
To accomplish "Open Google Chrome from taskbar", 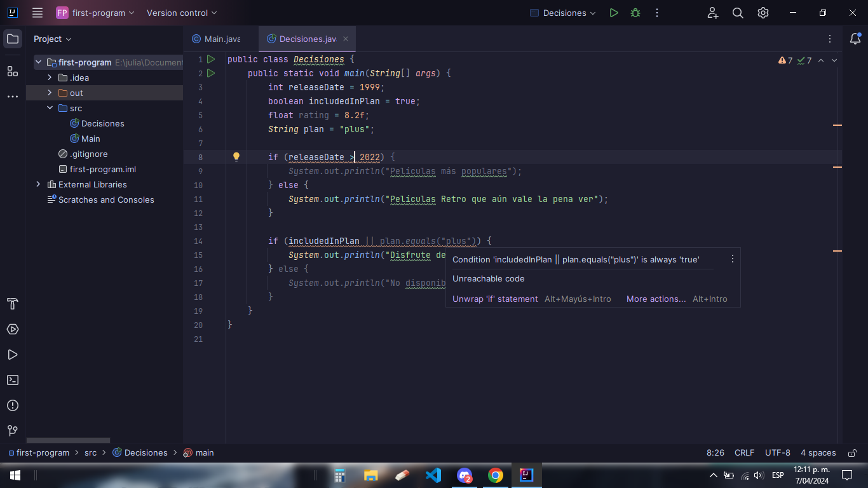I will (496, 475).
